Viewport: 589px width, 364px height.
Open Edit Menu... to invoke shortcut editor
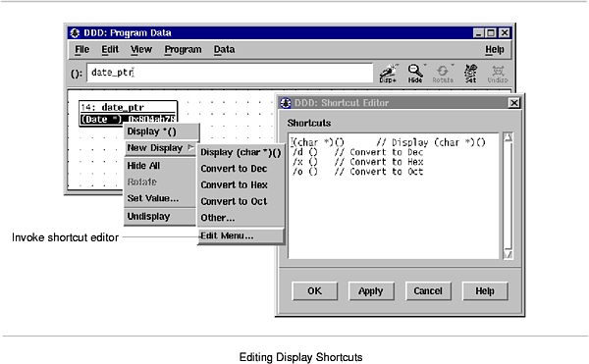[x=241, y=236]
